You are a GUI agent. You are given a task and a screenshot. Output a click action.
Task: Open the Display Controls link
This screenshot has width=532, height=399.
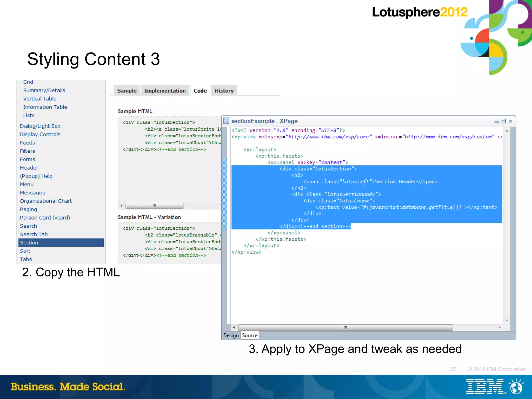pos(40,134)
